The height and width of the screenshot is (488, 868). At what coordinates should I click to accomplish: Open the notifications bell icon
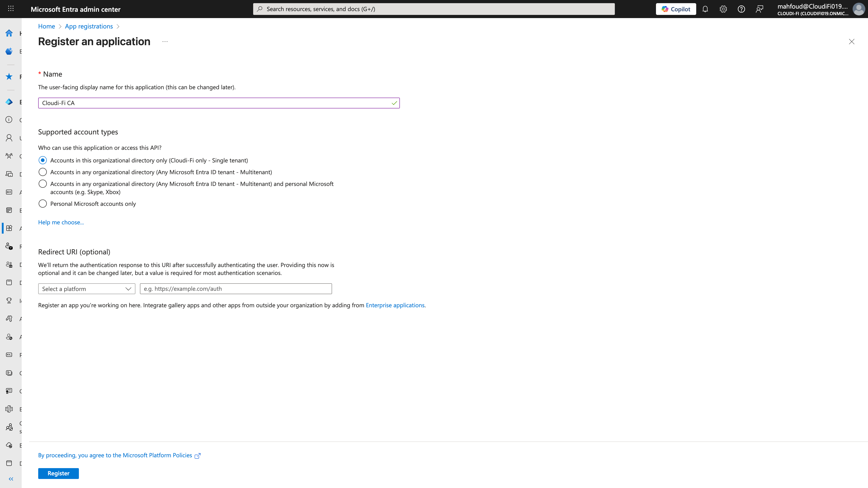point(705,9)
